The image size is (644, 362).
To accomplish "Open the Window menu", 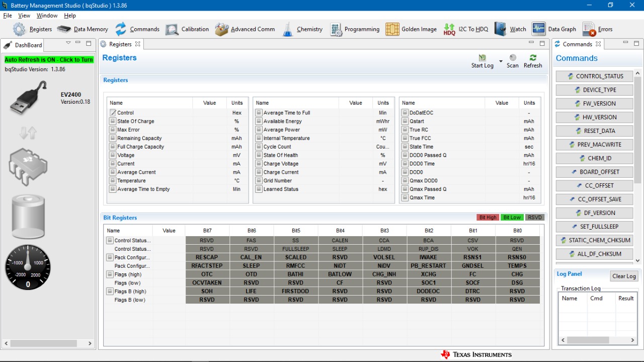I will [x=47, y=16].
